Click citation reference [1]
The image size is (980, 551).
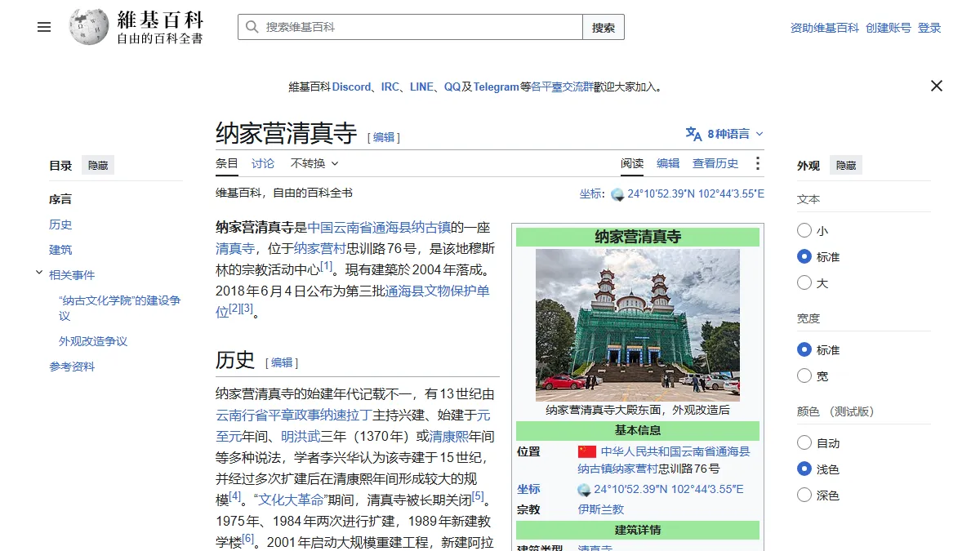click(327, 266)
